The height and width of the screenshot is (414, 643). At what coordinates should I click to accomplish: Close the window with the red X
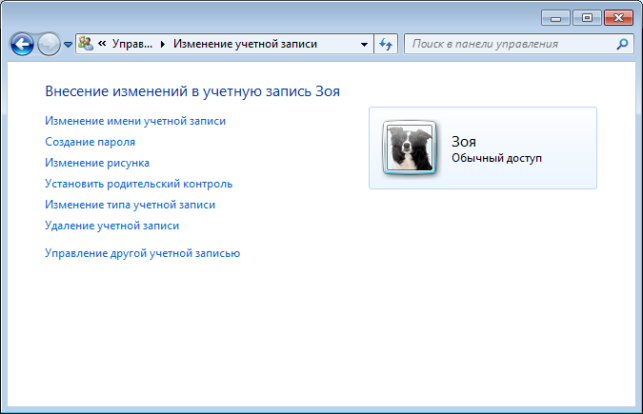coord(619,18)
